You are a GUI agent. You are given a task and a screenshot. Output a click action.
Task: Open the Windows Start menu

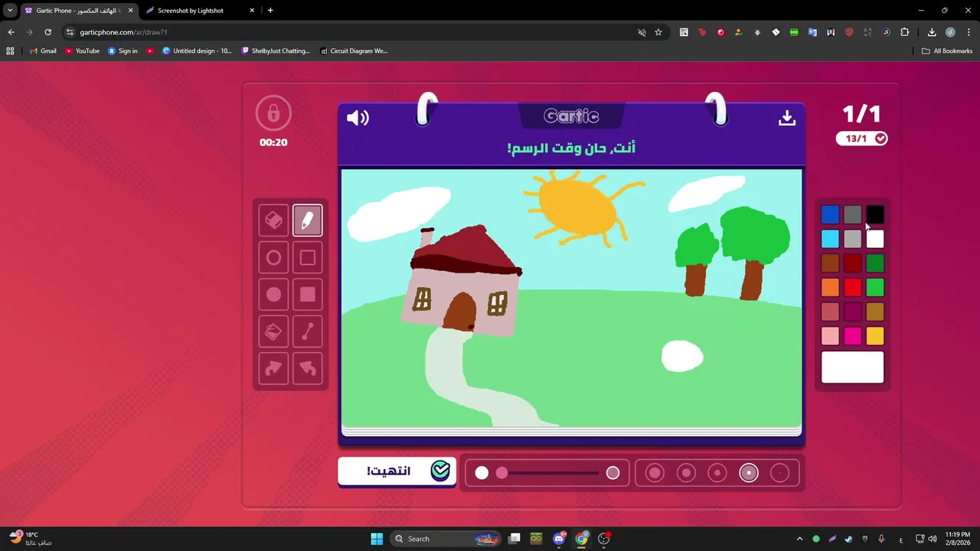(377, 539)
